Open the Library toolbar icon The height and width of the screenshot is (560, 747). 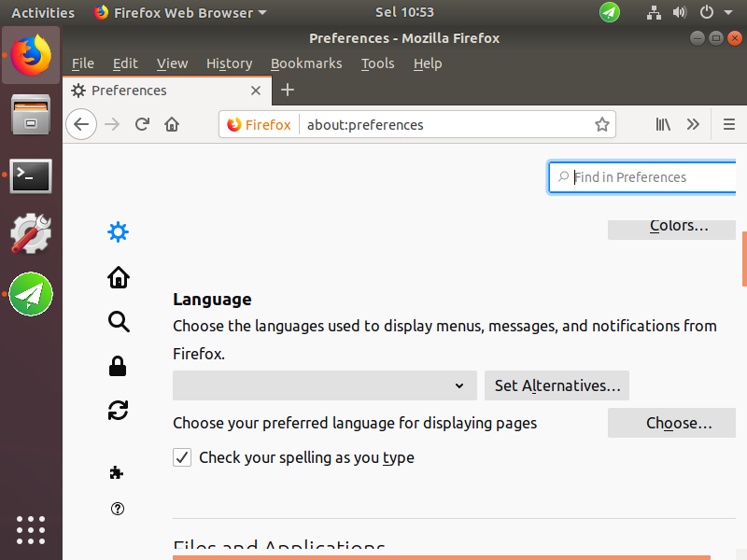pyautogui.click(x=663, y=124)
